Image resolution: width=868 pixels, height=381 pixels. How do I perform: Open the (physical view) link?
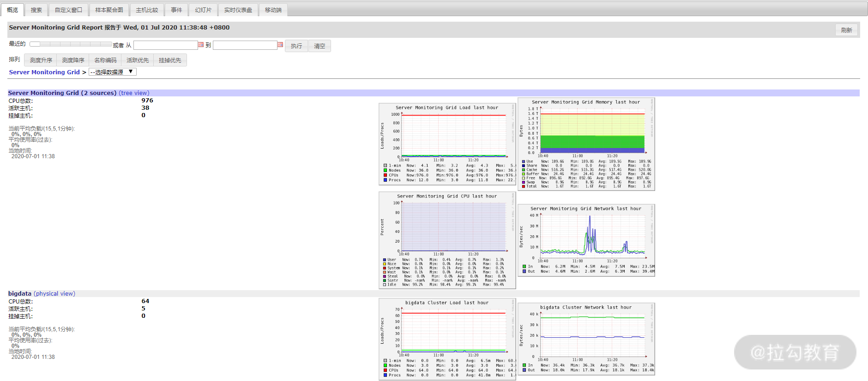pos(54,294)
